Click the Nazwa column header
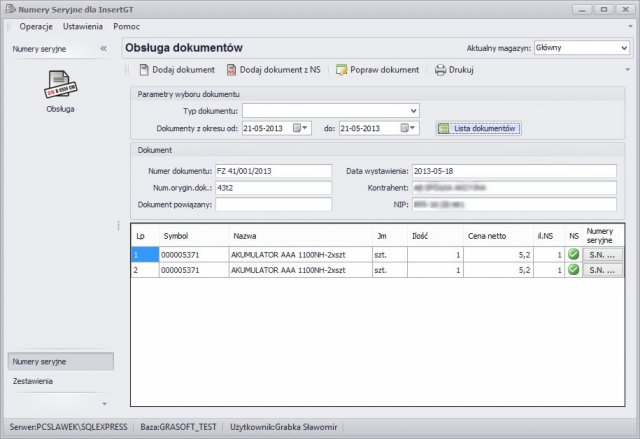Viewport: 640px width, 439px height. click(x=300, y=236)
